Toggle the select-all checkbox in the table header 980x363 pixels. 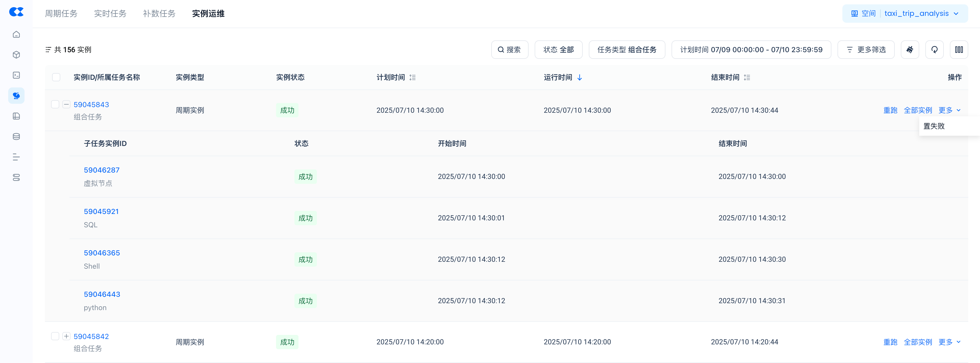(x=56, y=77)
